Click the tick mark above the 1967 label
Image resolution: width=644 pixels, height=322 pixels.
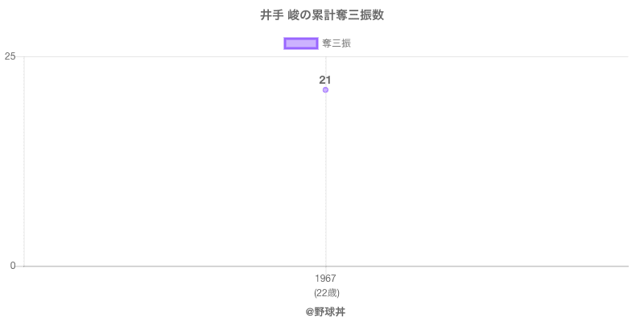click(325, 269)
